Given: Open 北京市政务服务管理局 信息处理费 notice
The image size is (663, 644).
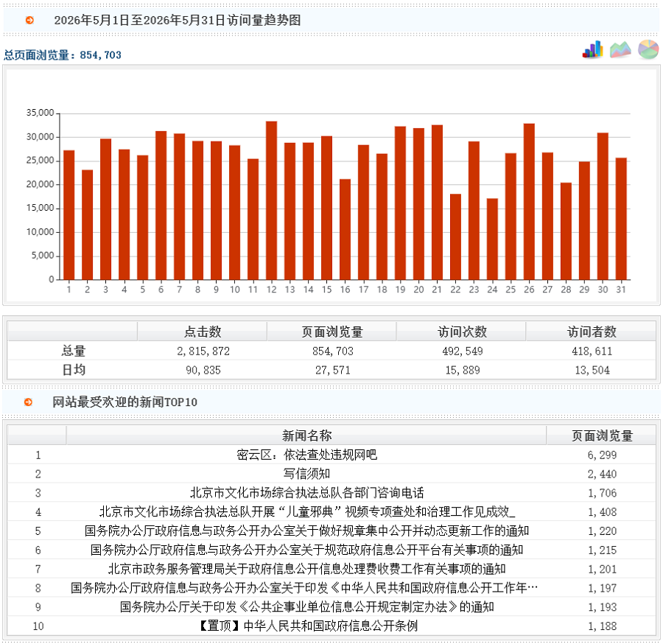Looking at the screenshot, I should click(x=306, y=569).
